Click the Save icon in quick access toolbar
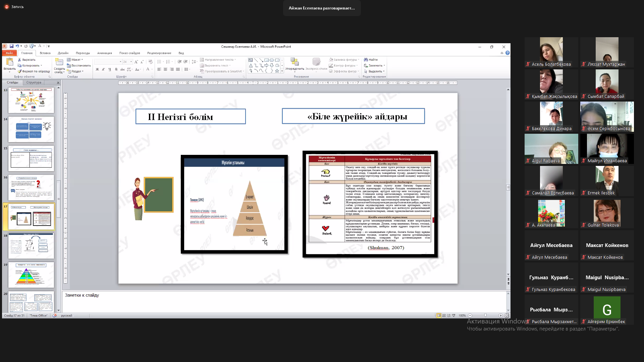The image size is (644, 362). (x=11, y=46)
